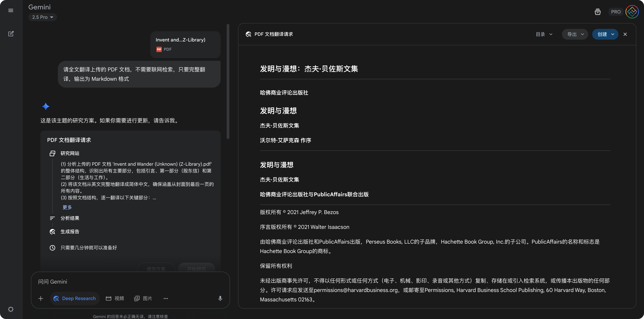Click the plus icon to add files
This screenshot has width=644, height=319.
41,298
